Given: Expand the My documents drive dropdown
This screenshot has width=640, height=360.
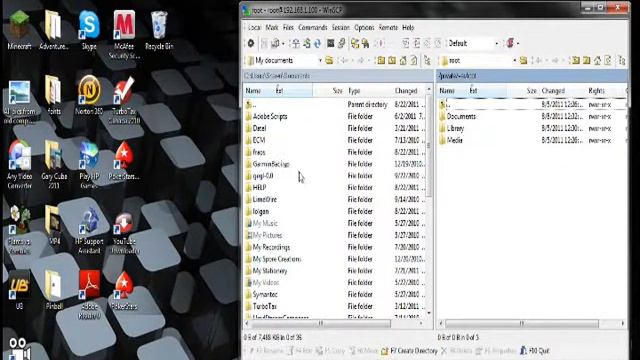Looking at the screenshot, I should point(320,60).
